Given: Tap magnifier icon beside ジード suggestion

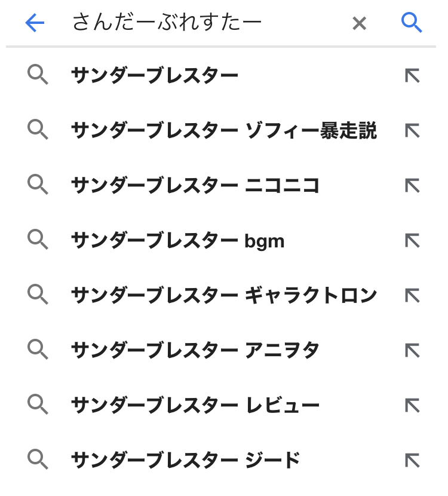Looking at the screenshot, I should click(38, 460).
